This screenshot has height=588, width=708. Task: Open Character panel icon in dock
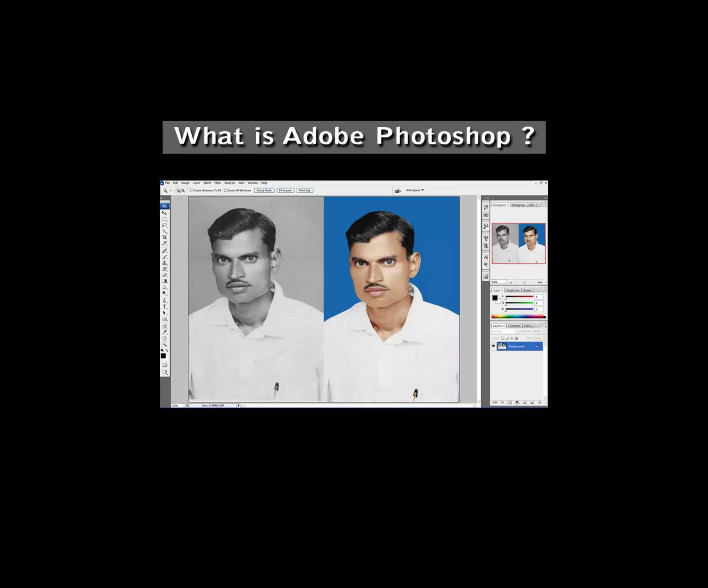[486, 257]
